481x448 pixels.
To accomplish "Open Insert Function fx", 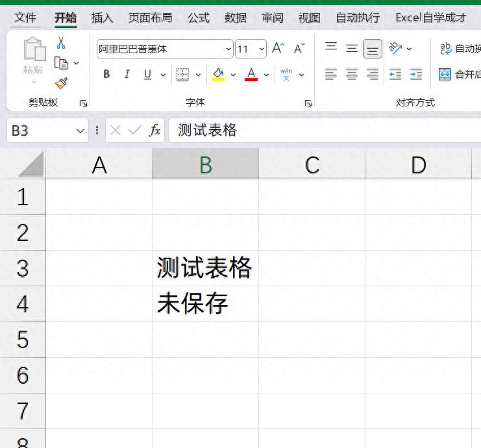I will pos(154,130).
